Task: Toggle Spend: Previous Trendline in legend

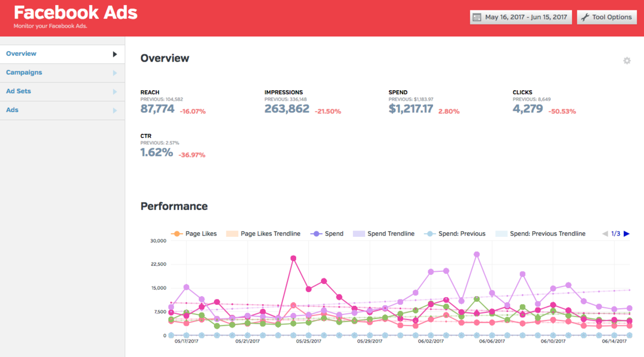Action: pos(540,234)
